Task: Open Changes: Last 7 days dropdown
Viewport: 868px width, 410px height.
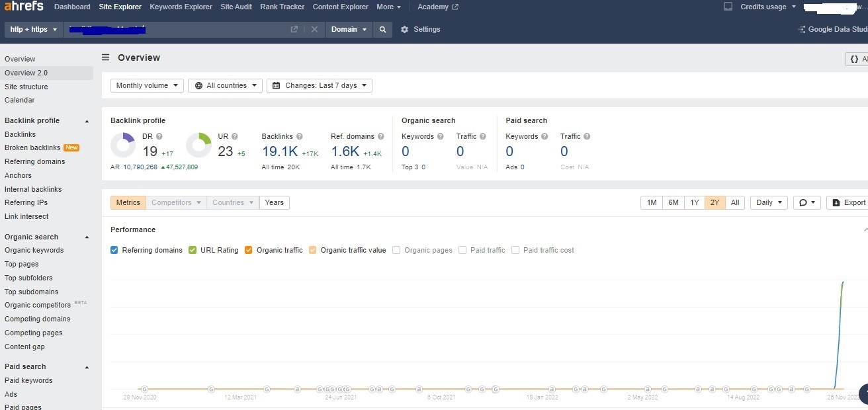Action: [x=320, y=86]
